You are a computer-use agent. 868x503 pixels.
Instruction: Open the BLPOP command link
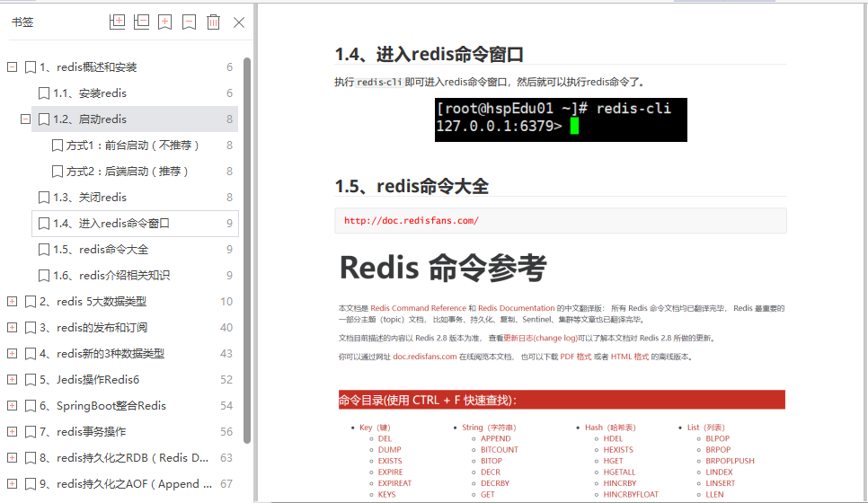pos(717,439)
